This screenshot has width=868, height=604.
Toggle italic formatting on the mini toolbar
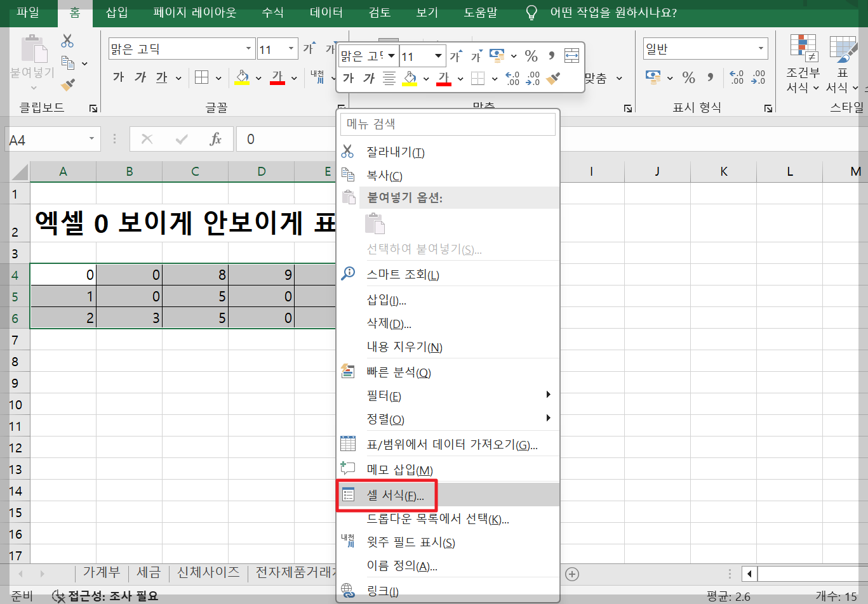(368, 78)
